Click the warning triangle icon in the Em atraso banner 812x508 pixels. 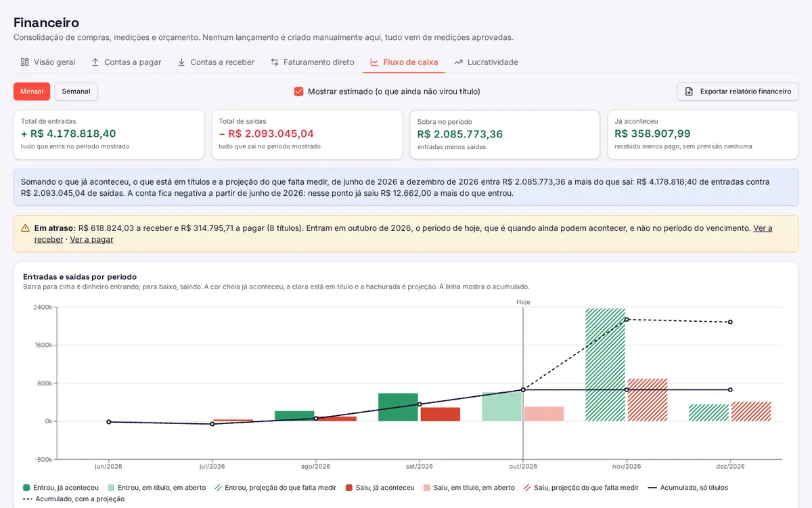(x=25, y=228)
